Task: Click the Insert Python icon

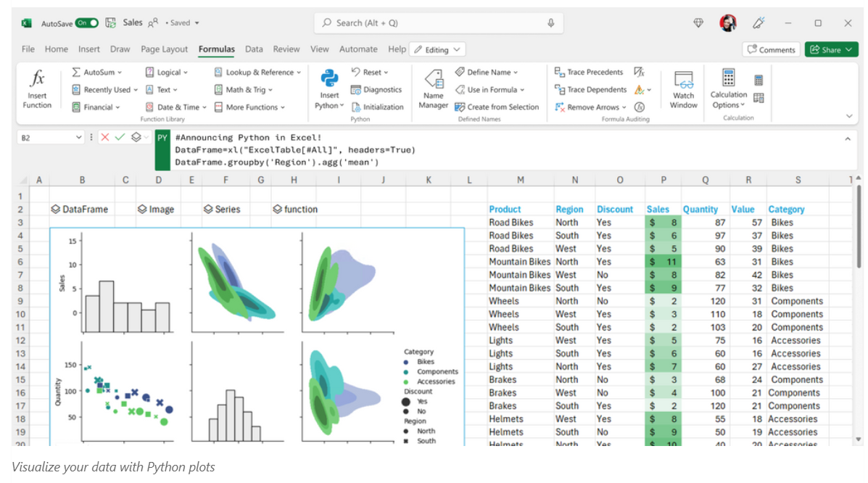Action: [x=329, y=78]
